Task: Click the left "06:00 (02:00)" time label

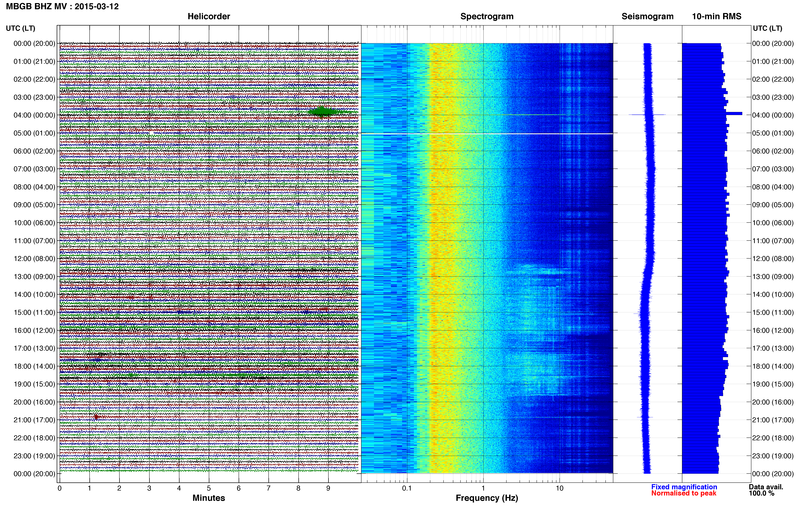Action: [x=34, y=151]
